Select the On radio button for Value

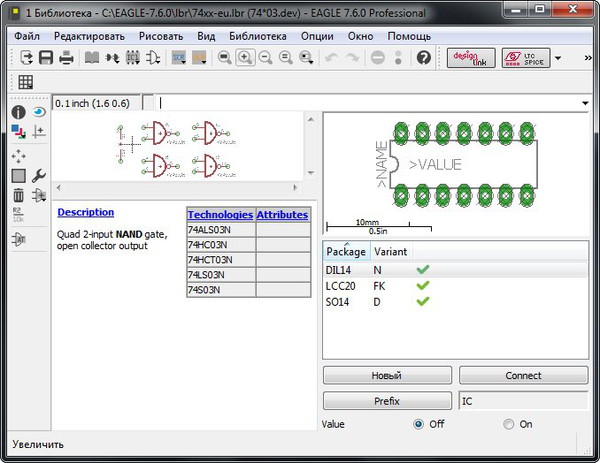point(509,424)
